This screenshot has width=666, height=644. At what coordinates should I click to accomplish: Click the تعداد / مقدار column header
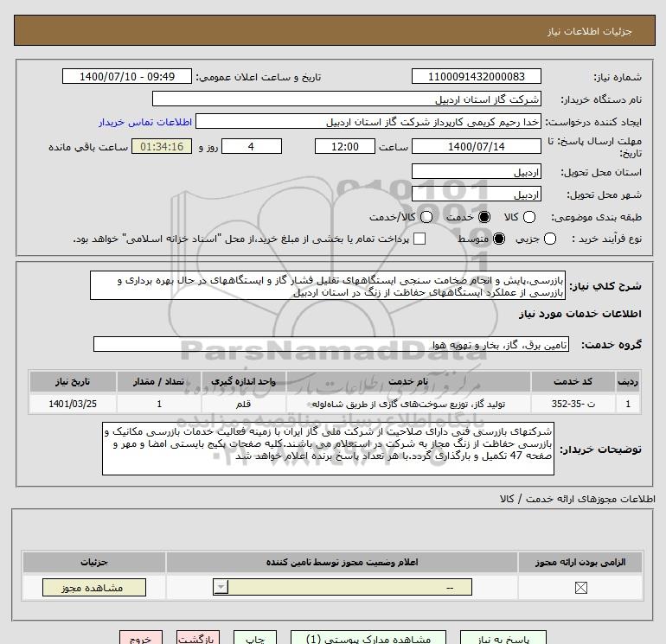(x=158, y=381)
